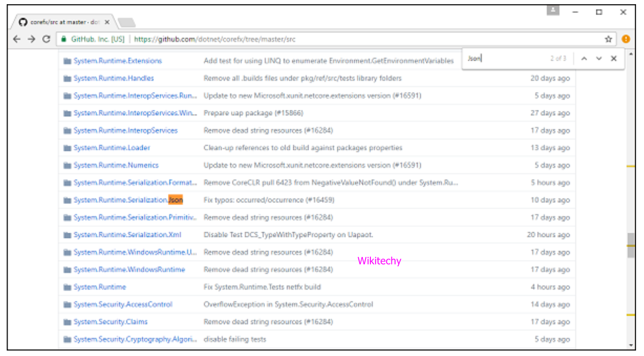This screenshot has width=644, height=356.
Task: Click folder icon beside System.Runtime.Numerics
Action: pos(67,165)
